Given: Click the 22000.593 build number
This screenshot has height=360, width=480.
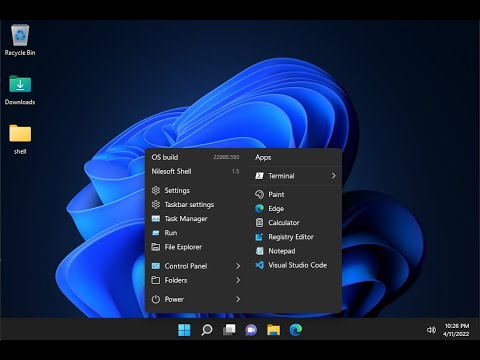Looking at the screenshot, I should 226,157.
